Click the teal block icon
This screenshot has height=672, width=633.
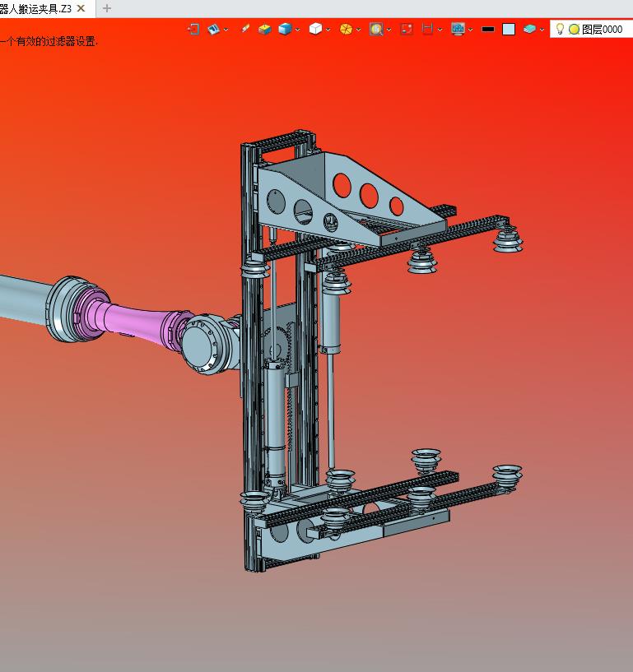pos(529,29)
